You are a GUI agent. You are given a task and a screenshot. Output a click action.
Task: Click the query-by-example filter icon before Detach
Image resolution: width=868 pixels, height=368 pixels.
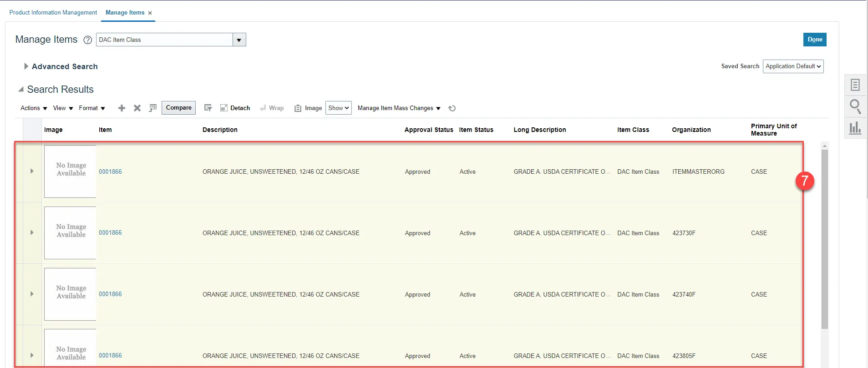[x=208, y=108]
